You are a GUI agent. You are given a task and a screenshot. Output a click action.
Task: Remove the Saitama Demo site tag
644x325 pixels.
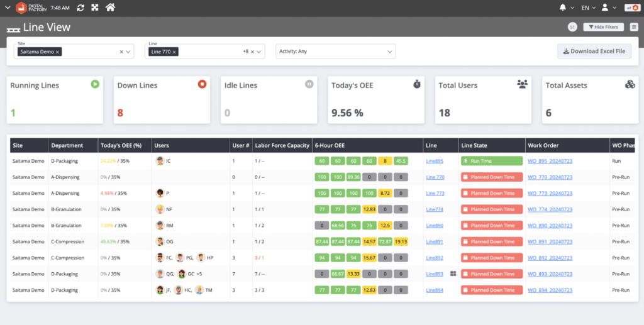(x=58, y=52)
